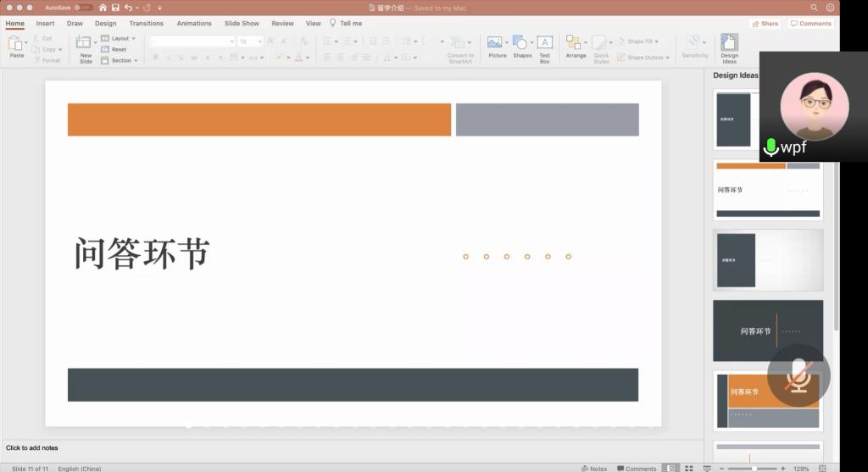868x472 pixels.
Task: Click the Save icon in title bar
Action: (115, 8)
